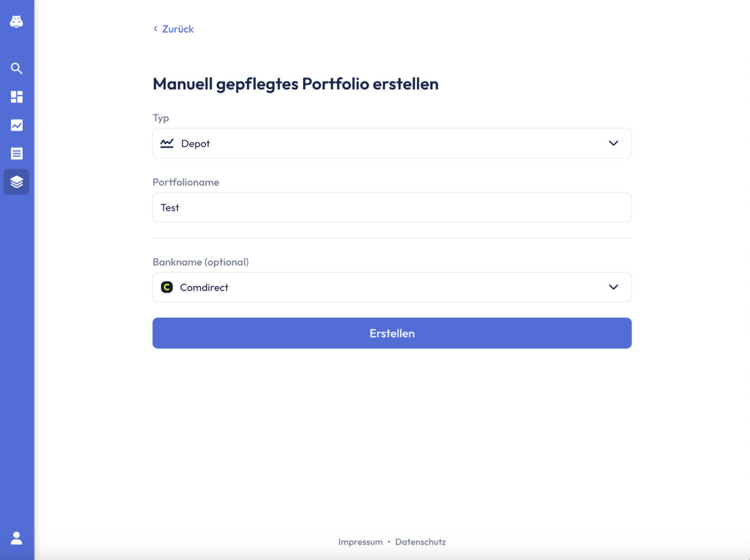Expand the Typ dropdown chevron arrow
Screen dimensions: 750x560
(x=613, y=143)
